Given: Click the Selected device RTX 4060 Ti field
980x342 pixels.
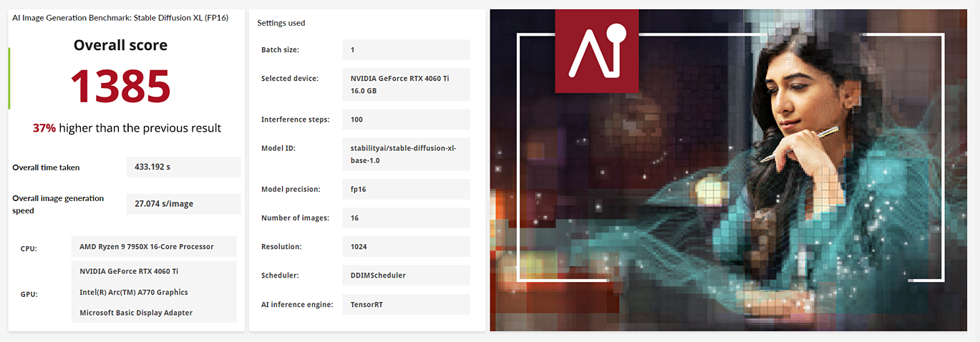Looking at the screenshot, I should point(406,84).
